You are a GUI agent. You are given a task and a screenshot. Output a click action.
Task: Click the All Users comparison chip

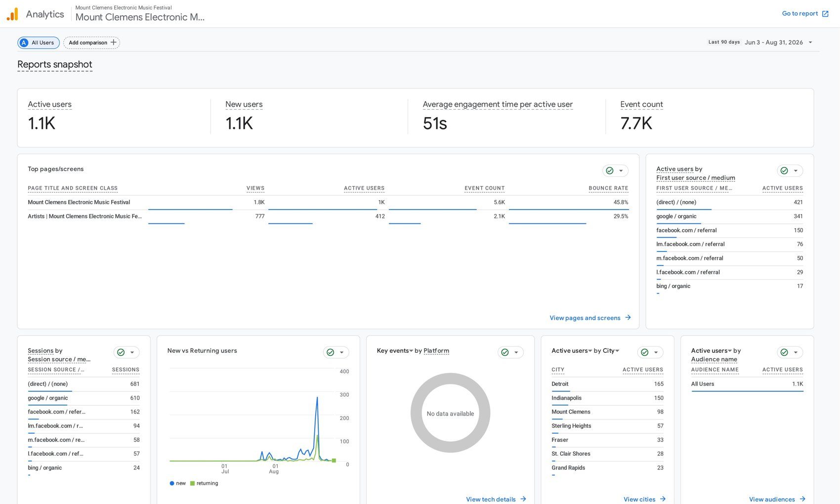coord(39,42)
